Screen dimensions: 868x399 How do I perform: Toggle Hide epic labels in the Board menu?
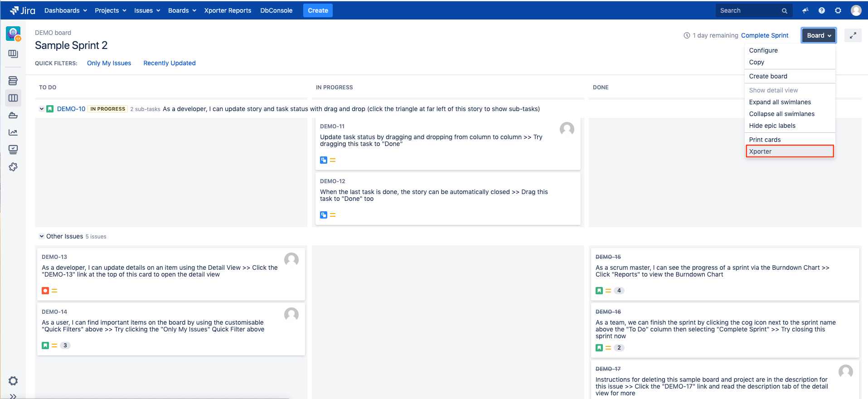pos(772,126)
